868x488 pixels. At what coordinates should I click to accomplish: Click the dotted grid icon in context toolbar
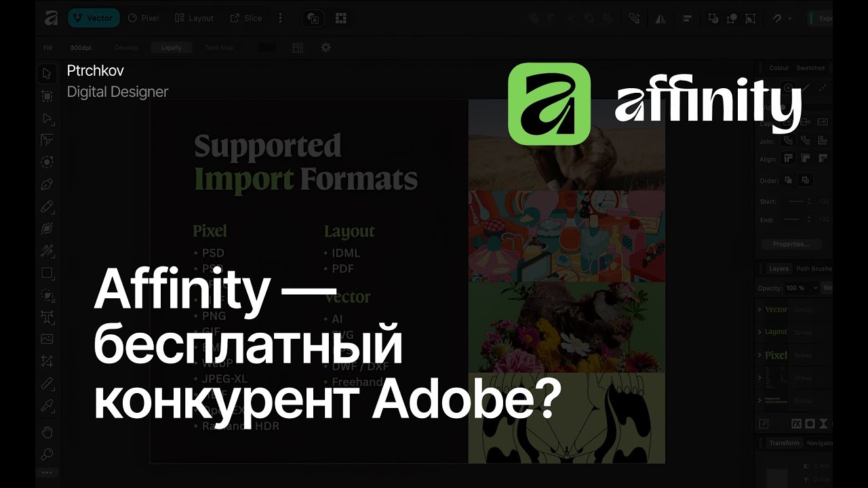(x=298, y=47)
